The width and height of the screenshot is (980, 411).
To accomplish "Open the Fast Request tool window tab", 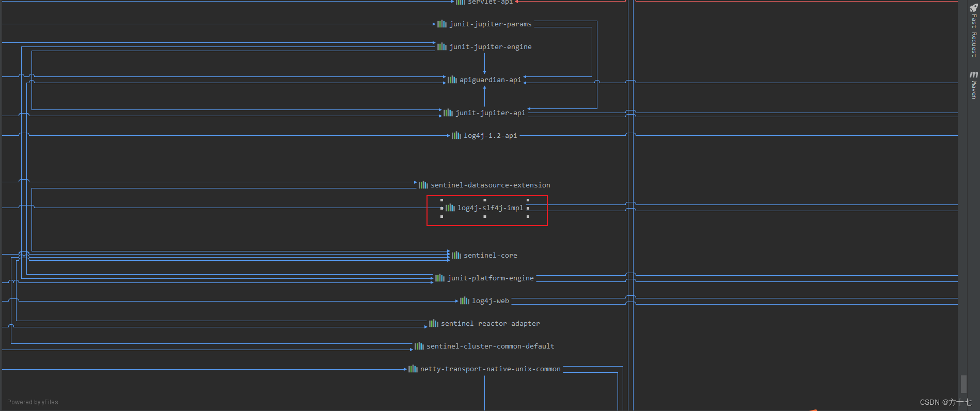I will click(x=974, y=31).
